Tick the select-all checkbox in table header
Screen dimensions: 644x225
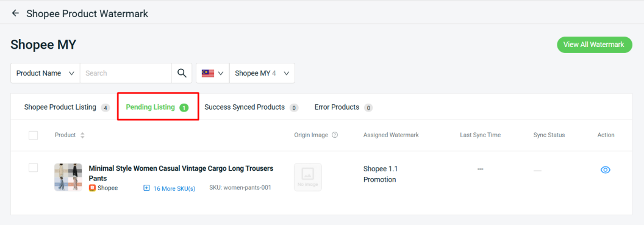34,135
